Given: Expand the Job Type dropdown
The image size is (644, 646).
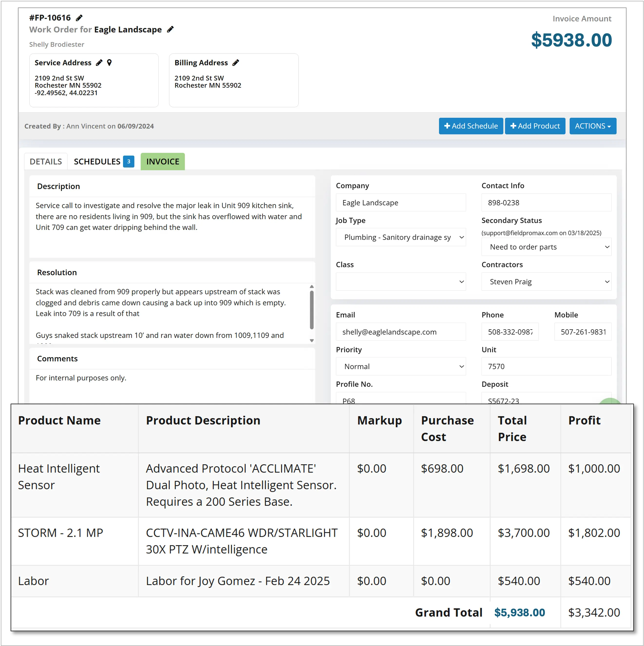Looking at the screenshot, I should tap(401, 237).
